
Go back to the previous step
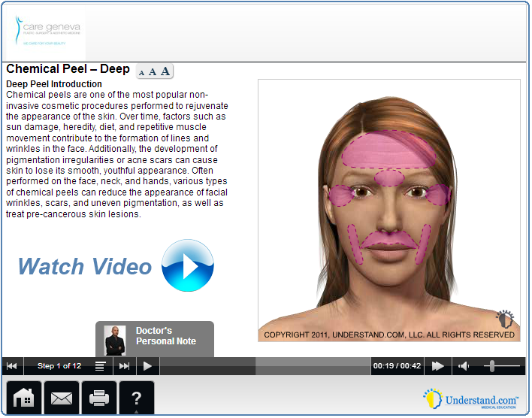pyautogui.click(x=12, y=366)
